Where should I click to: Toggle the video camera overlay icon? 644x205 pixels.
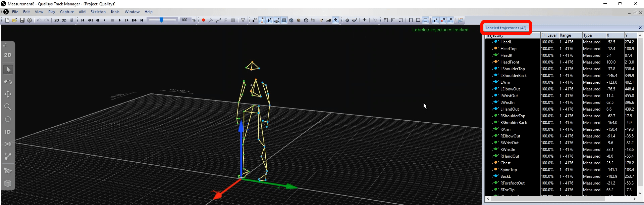point(328,20)
